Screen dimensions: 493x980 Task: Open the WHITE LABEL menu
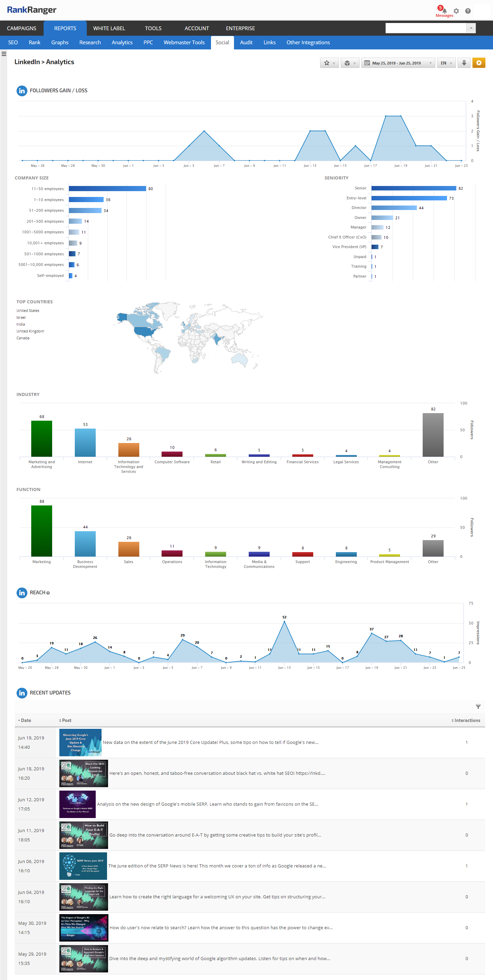pyautogui.click(x=109, y=28)
